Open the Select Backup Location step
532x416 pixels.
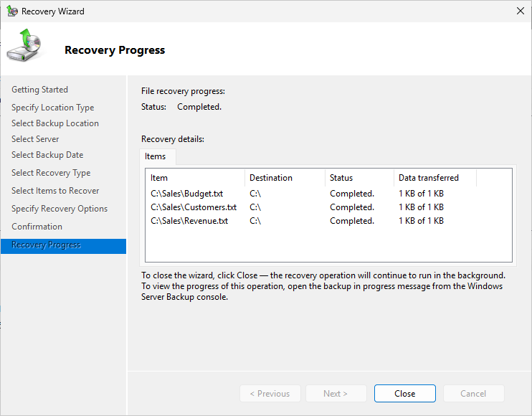[x=55, y=123]
